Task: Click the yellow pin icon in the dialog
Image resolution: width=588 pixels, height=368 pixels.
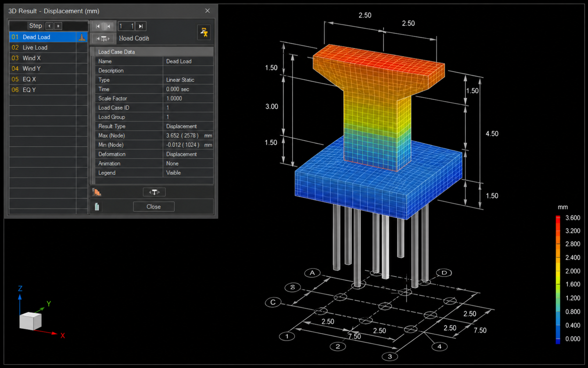Action: pyautogui.click(x=204, y=32)
